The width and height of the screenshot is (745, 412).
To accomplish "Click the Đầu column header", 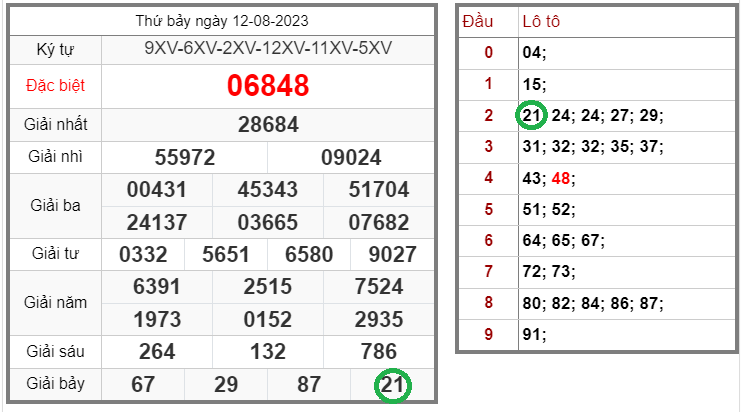I will 487,21.
